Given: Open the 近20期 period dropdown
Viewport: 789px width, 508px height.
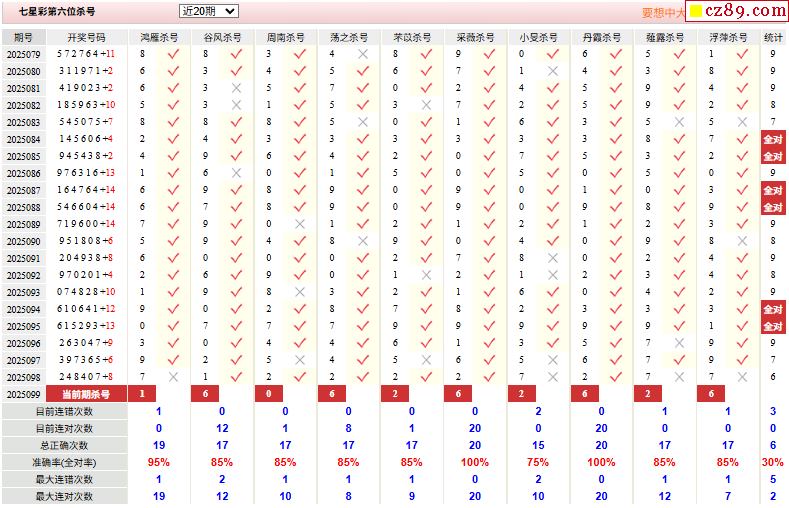Looking at the screenshot, I should tap(208, 11).
